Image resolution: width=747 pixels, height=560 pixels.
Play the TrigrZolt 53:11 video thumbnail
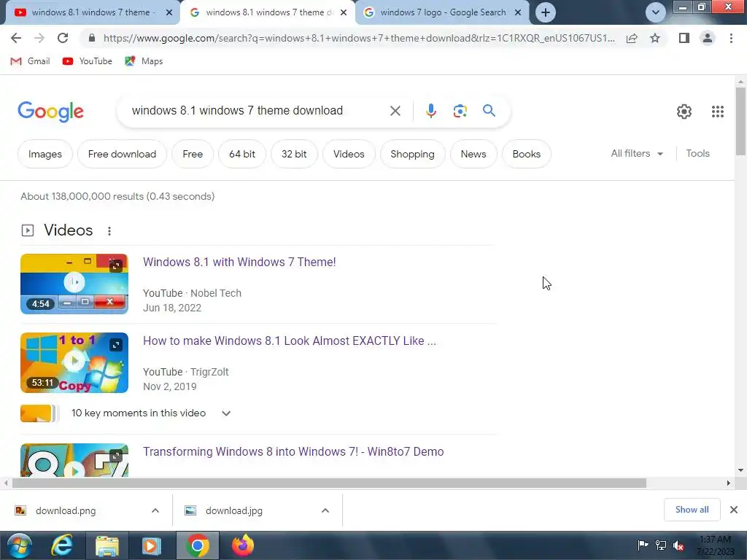(x=74, y=363)
